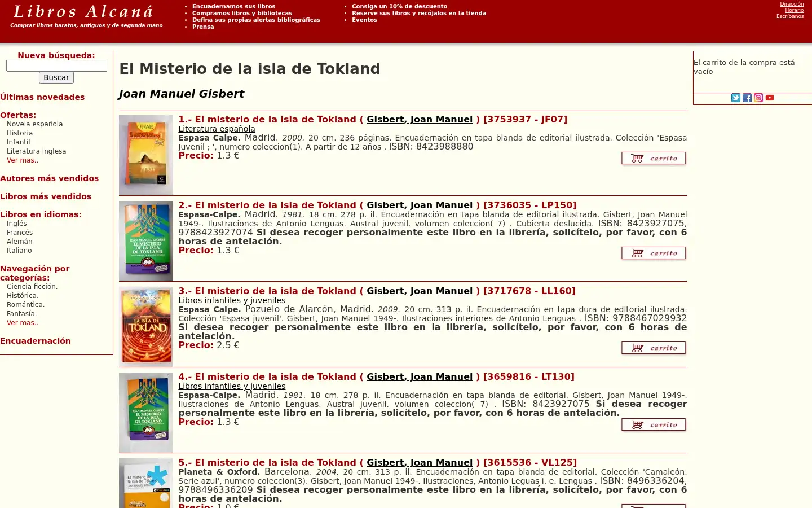Viewport: 812px width, 508px height.
Task: Open the Prensa header link
Action: 203,27
